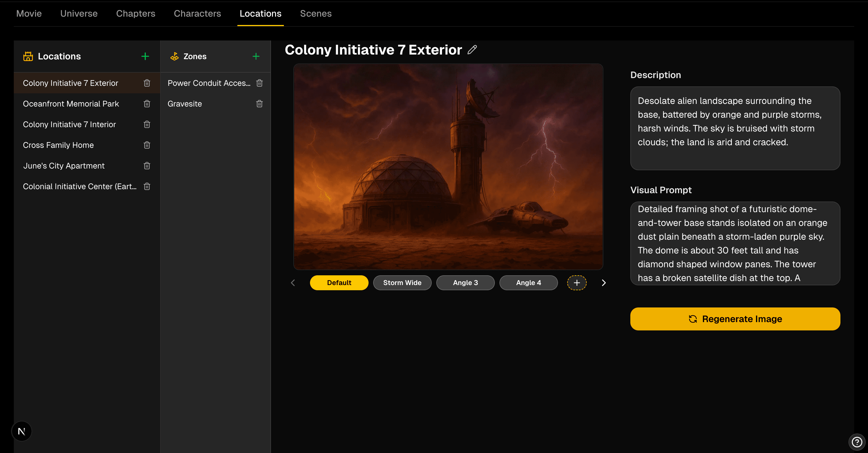Delete Oceanfront Memorial Park location
Viewport: 868px width, 453px height.
tap(147, 104)
